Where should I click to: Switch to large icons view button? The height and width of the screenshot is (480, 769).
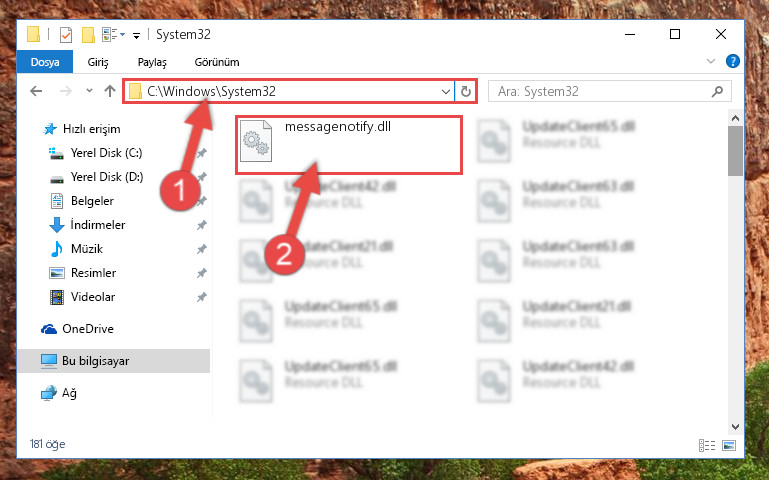click(729, 445)
